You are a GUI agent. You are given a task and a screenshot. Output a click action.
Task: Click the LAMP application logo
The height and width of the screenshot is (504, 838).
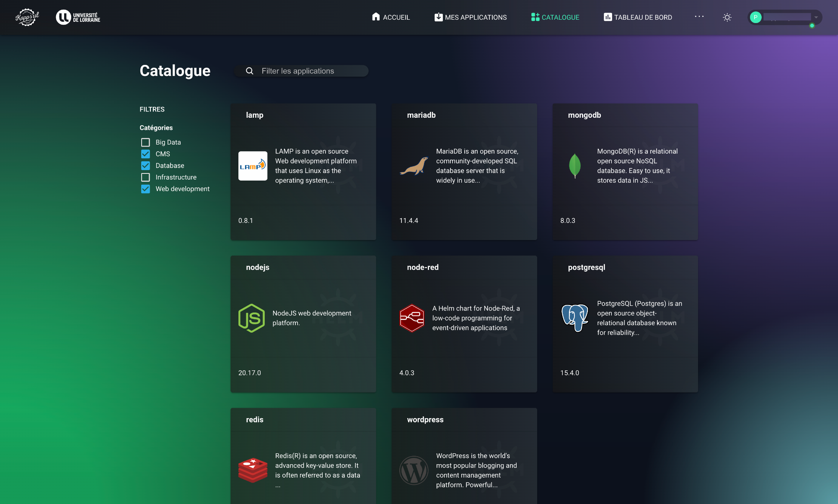[x=253, y=166]
